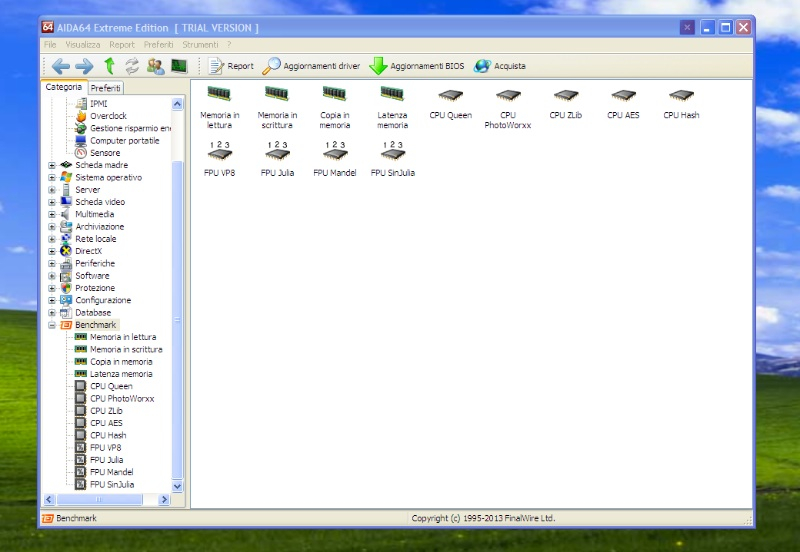Click the green up-arrow parent level icon

click(x=109, y=66)
